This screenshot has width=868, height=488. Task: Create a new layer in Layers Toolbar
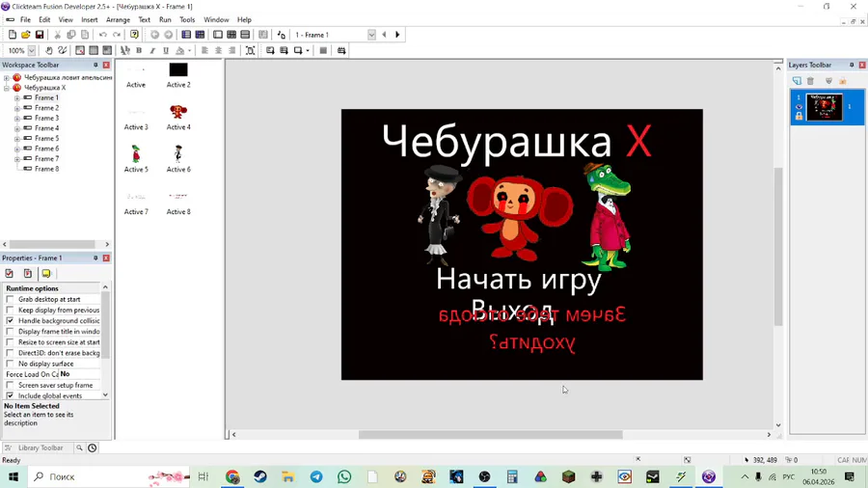coord(797,81)
